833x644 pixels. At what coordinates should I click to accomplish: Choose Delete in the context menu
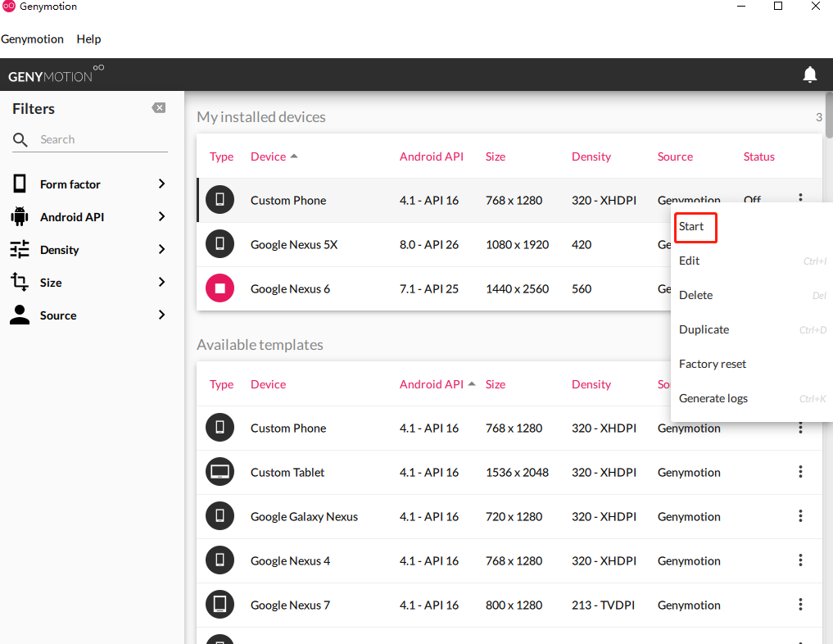(696, 296)
